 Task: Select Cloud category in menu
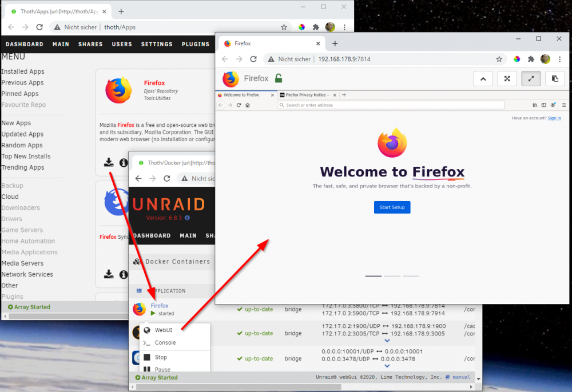(x=10, y=197)
